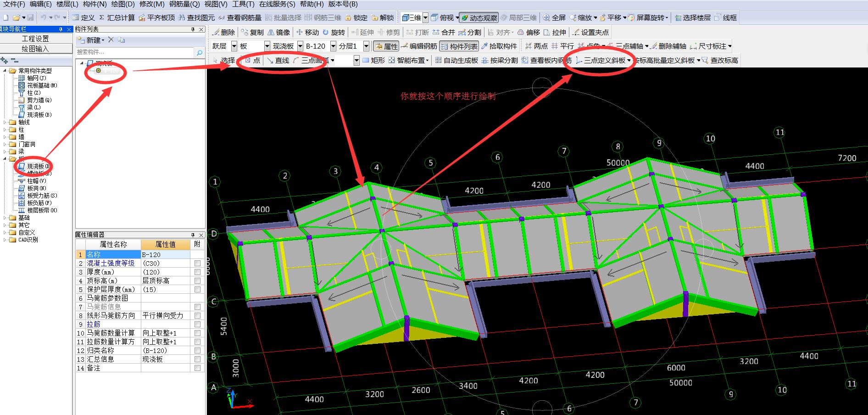Click in the 搜索构件 search field
868x415 pixels.
point(135,52)
